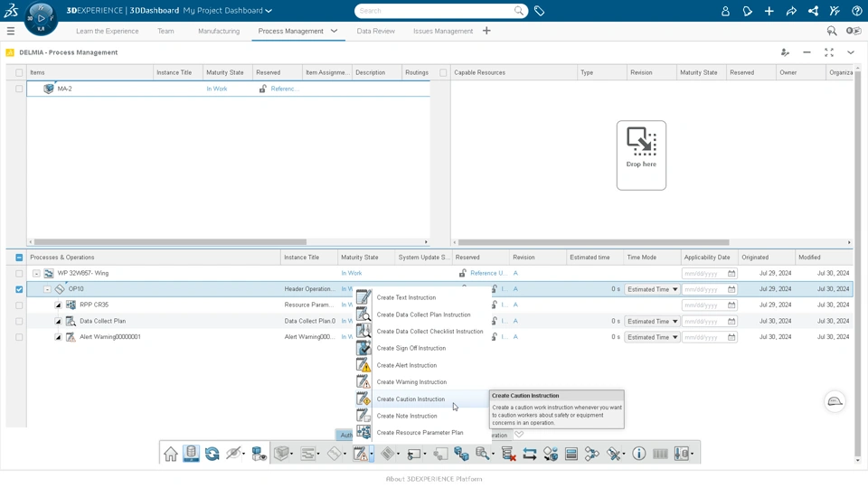Click the Reference U... link in WP row

click(x=488, y=273)
